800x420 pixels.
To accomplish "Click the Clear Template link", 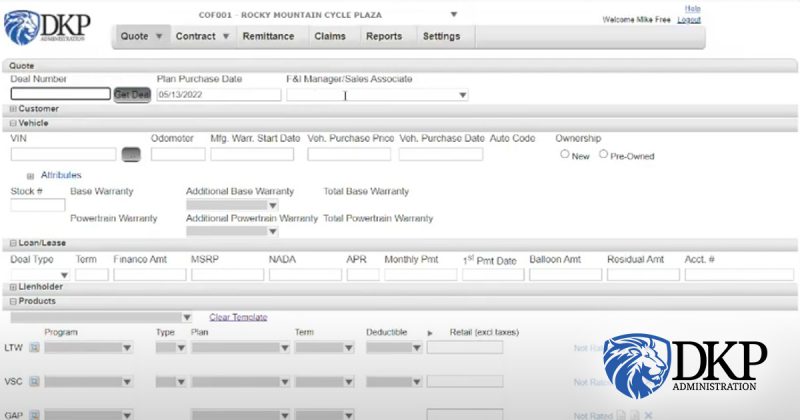I will (238, 317).
